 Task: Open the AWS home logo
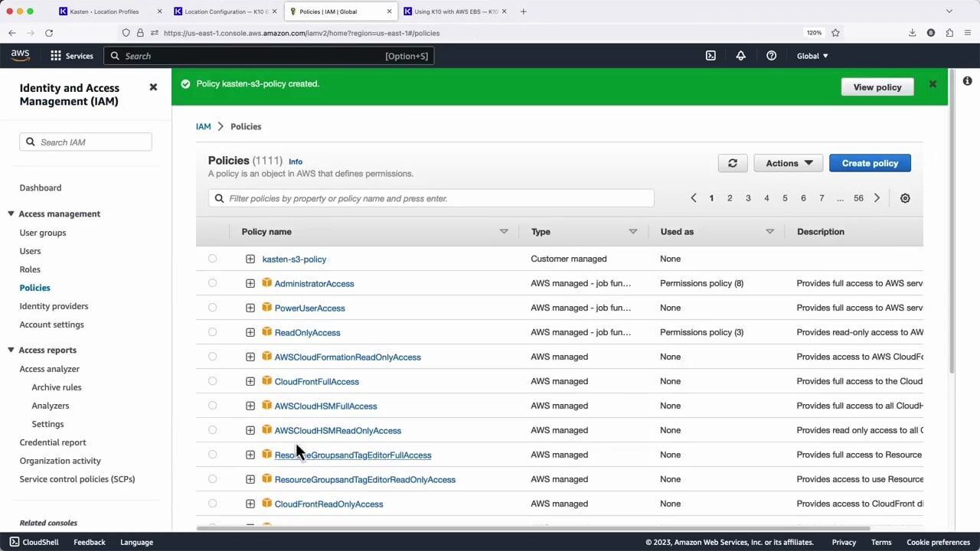click(x=21, y=56)
